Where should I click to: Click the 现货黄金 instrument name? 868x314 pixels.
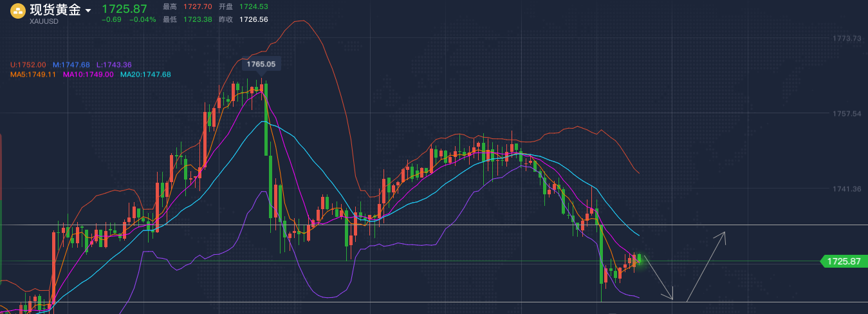tap(55, 10)
